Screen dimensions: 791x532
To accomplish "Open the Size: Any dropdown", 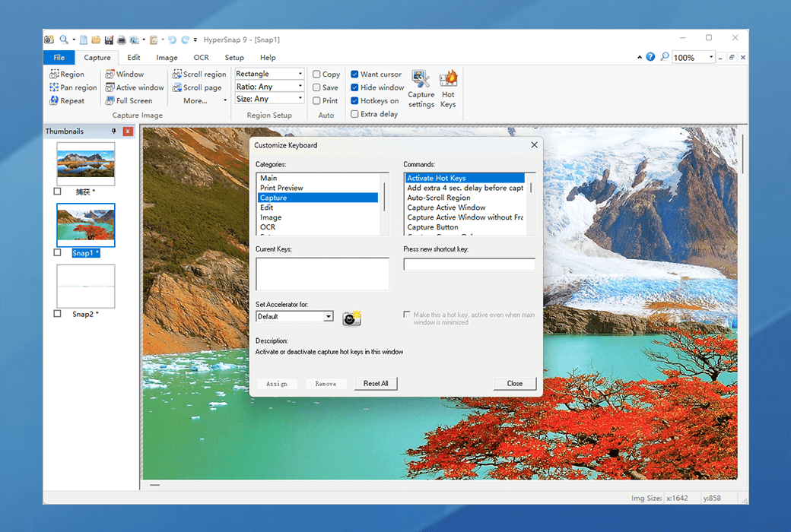I will point(300,99).
